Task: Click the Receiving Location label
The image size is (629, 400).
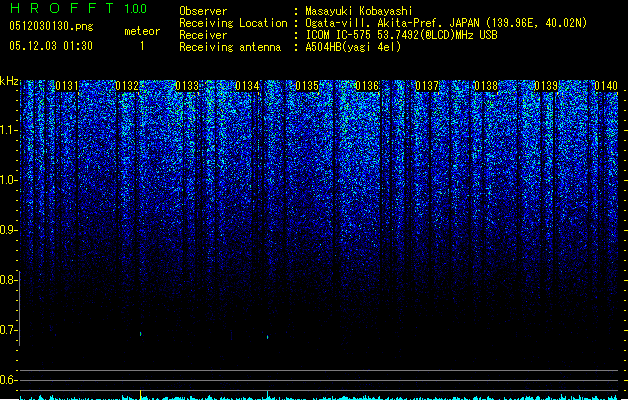Action: 233,23
